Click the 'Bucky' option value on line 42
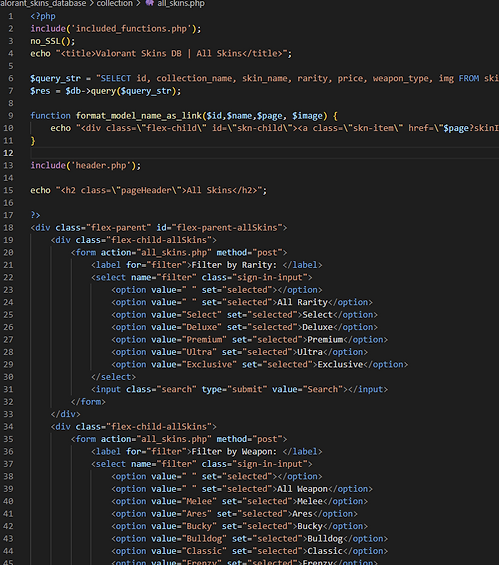 [199, 526]
